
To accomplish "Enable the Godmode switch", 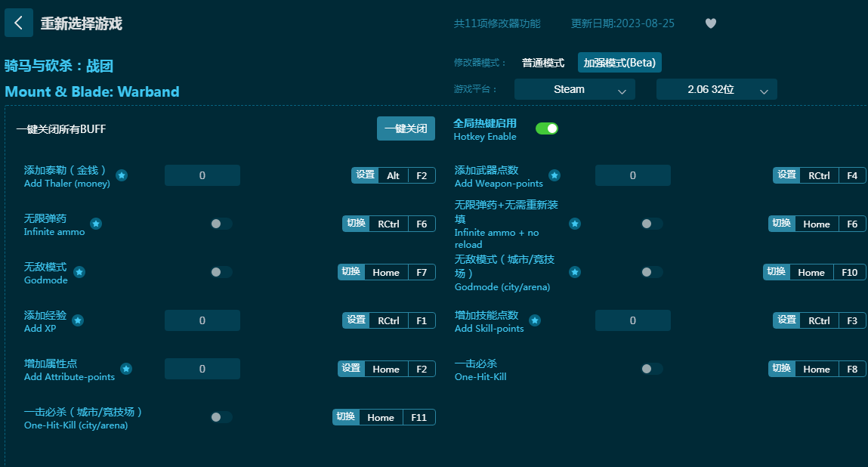I will (x=221, y=272).
